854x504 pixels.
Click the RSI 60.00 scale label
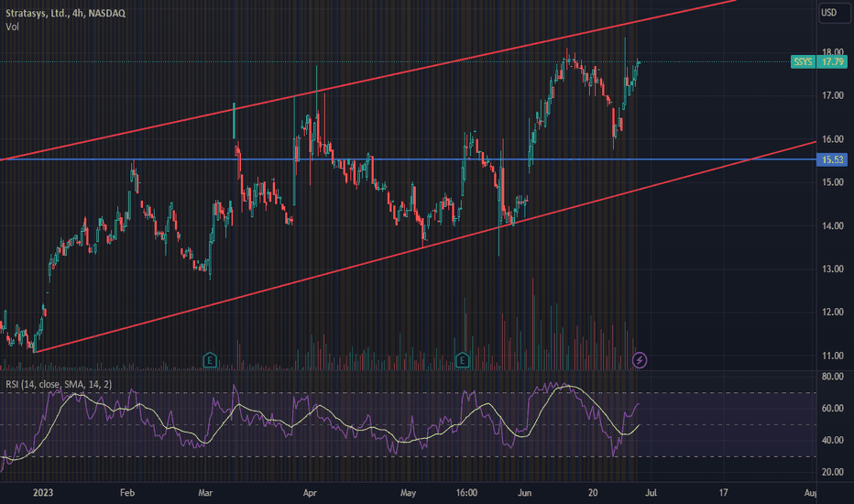(x=833, y=408)
